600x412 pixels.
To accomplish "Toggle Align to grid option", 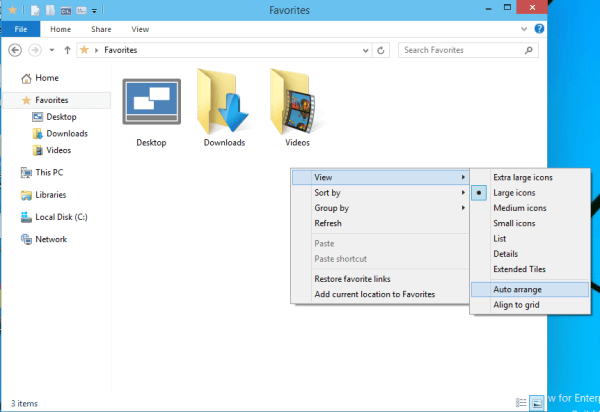I will tap(516, 304).
